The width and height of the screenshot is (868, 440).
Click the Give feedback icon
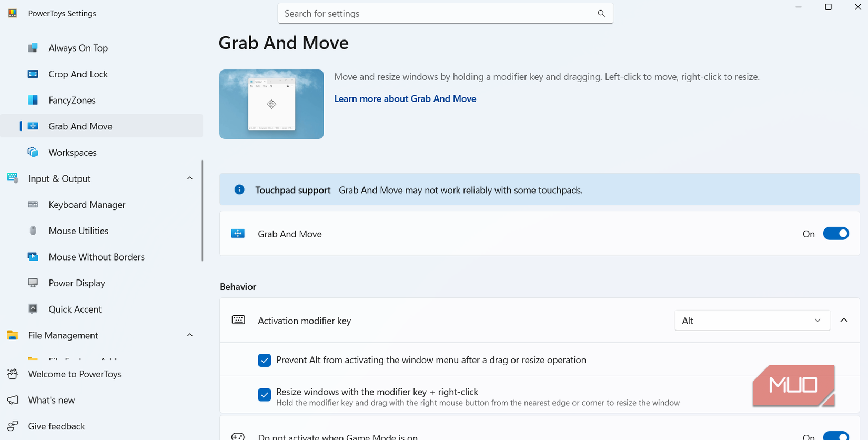pyautogui.click(x=13, y=426)
